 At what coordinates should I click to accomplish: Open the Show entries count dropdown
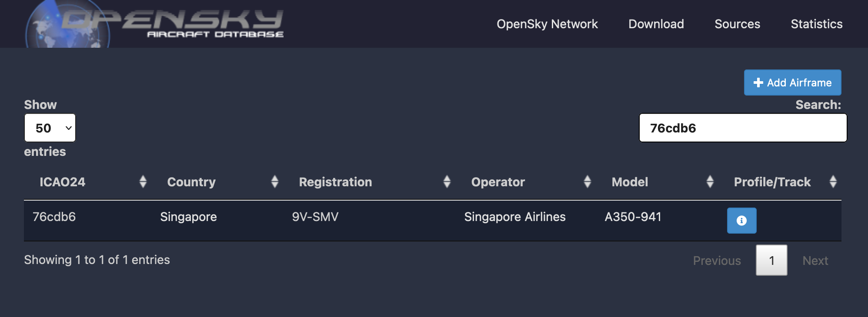50,128
